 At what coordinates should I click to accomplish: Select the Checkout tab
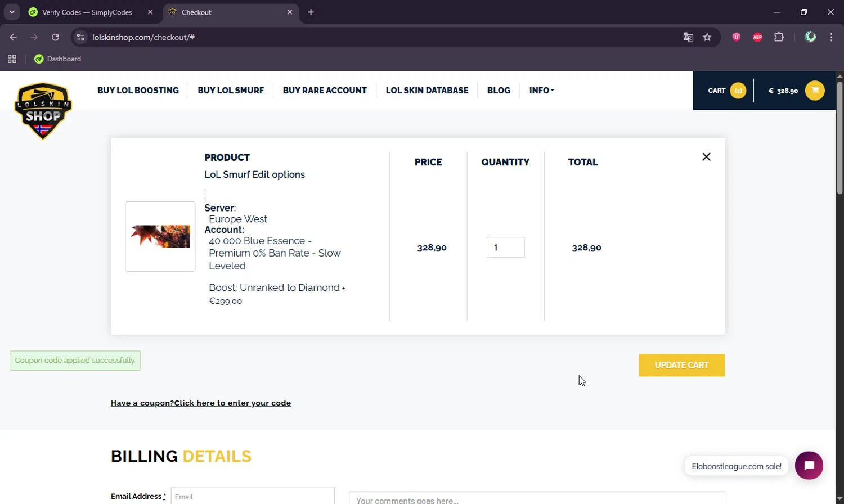pos(231,12)
